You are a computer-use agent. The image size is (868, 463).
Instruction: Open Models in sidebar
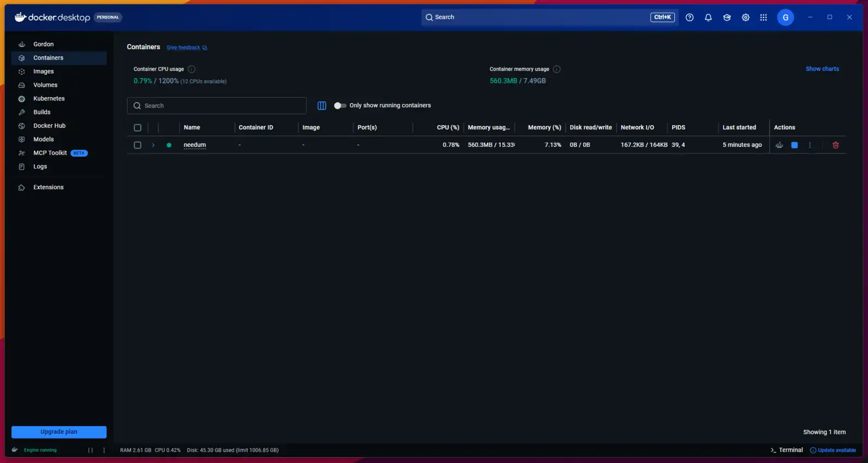point(59,139)
